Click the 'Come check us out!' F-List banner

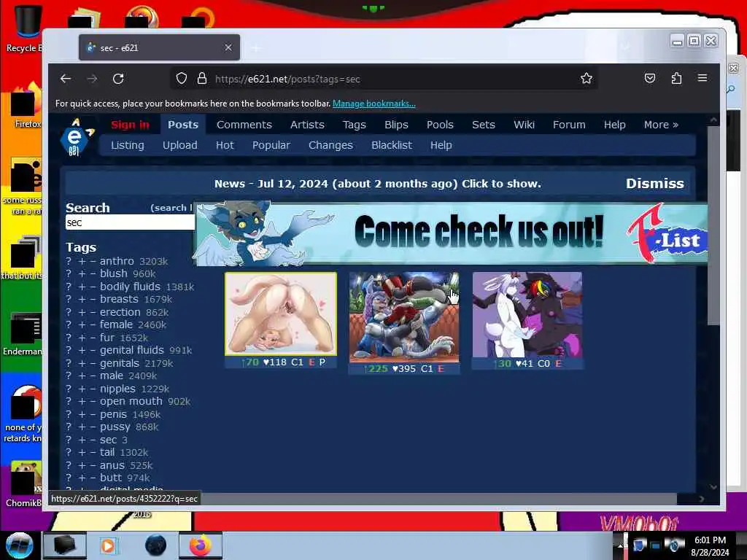(451, 233)
